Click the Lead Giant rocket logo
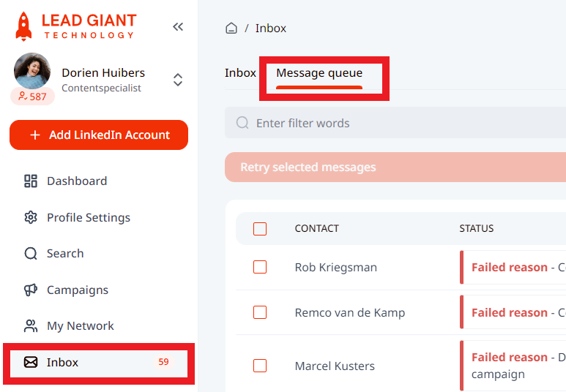The width and height of the screenshot is (566, 392). point(24,26)
